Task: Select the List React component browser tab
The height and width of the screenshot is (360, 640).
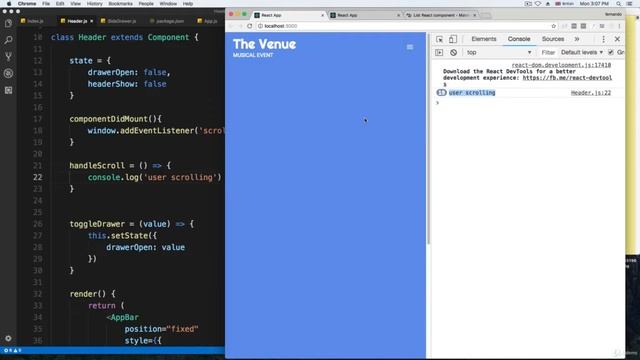Action: (x=441, y=15)
